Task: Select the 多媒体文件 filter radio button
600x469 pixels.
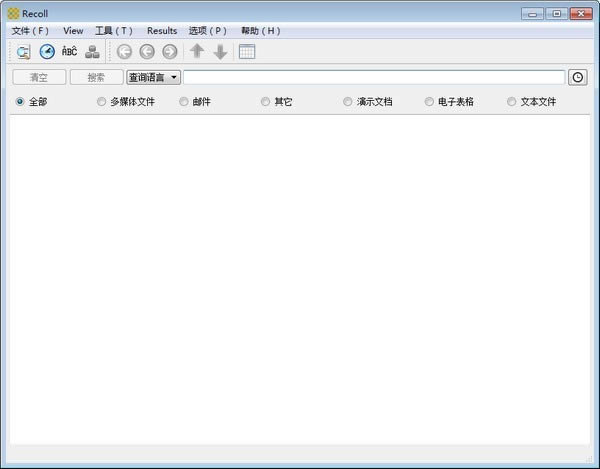Action: [101, 101]
